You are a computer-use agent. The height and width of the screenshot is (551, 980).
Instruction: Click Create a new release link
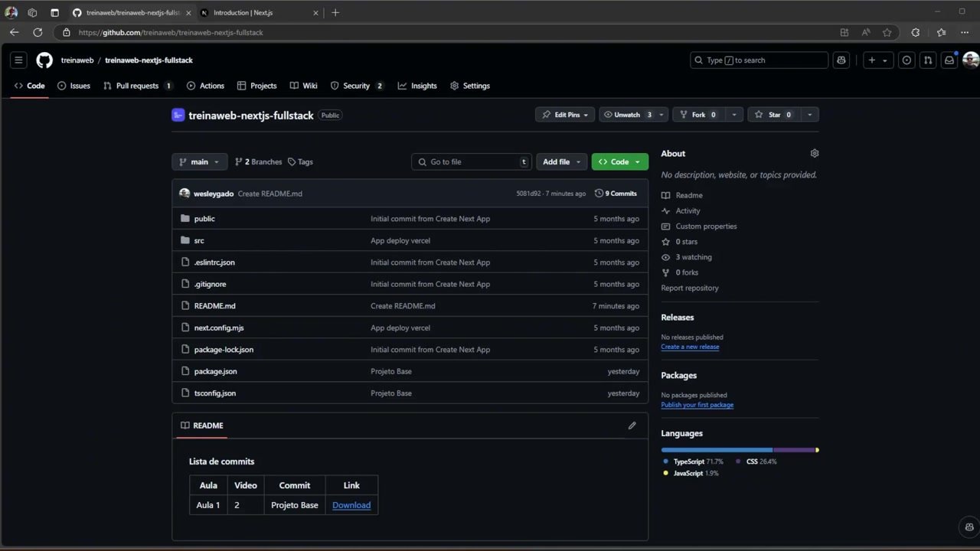(690, 347)
